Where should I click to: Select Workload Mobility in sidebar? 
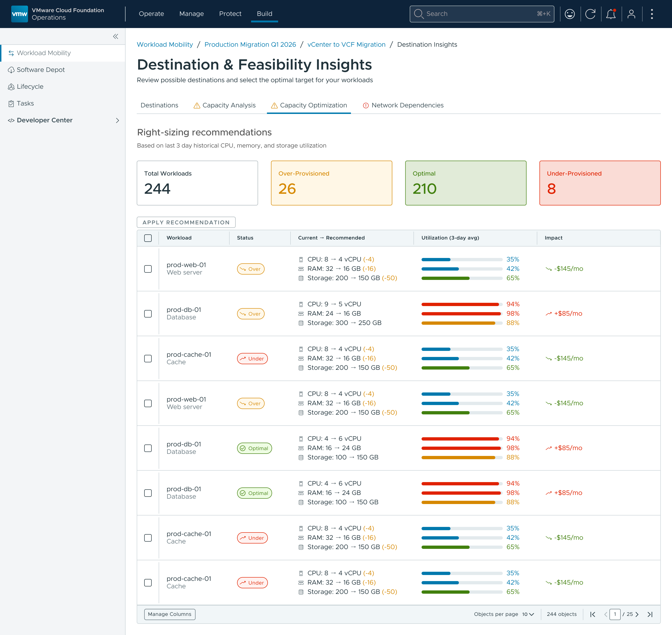click(63, 53)
